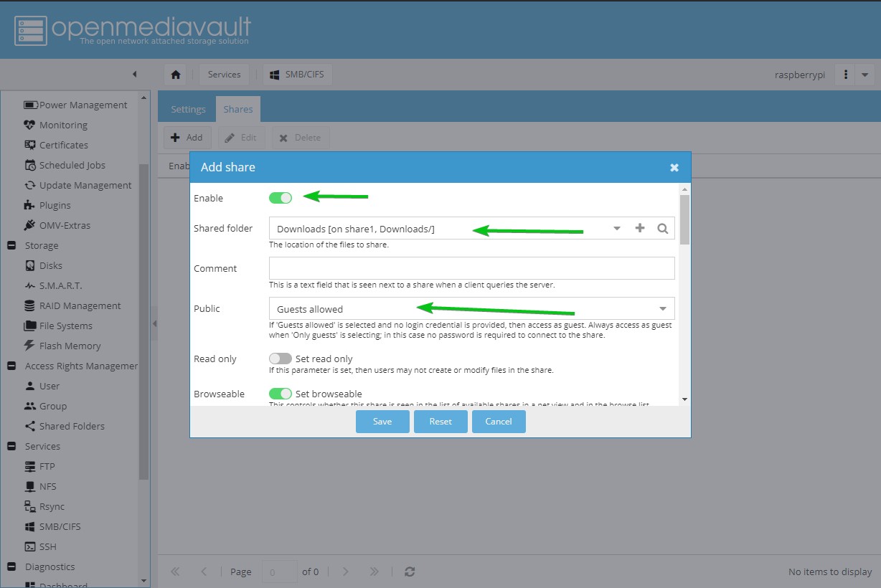This screenshot has height=588, width=881.
Task: Close the Add share dialog
Action: (674, 167)
